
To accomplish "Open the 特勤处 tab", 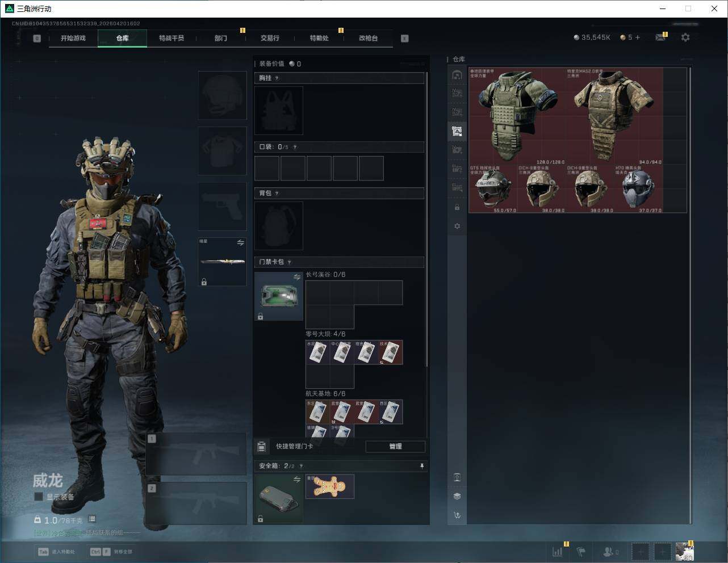I will [x=319, y=38].
